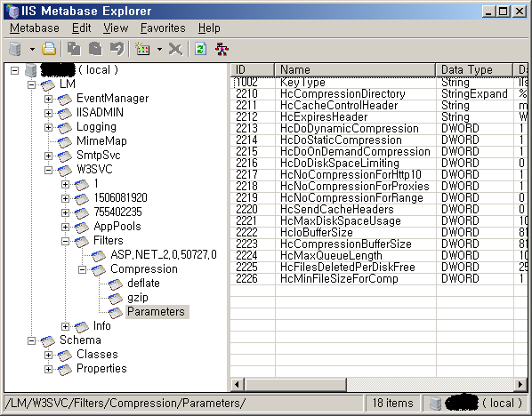This screenshot has width=532, height=416.
Task: Collapse the W3SVC node
Action: pyautogui.click(x=49, y=170)
